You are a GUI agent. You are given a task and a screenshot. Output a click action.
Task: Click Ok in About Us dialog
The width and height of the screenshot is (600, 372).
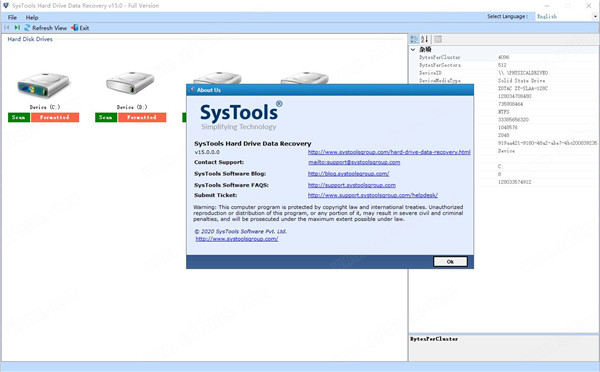point(450,262)
